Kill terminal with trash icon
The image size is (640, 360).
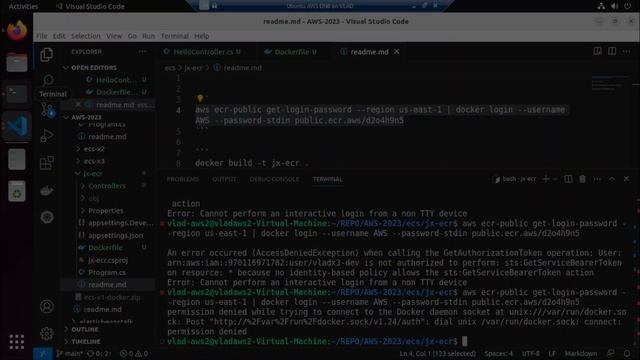[x=582, y=179]
